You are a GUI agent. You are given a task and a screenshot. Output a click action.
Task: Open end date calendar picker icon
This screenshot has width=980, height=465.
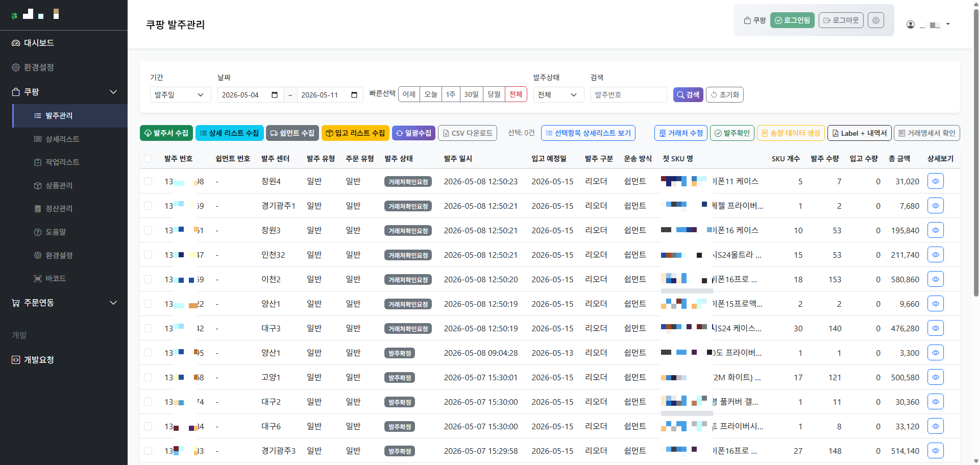[354, 95]
